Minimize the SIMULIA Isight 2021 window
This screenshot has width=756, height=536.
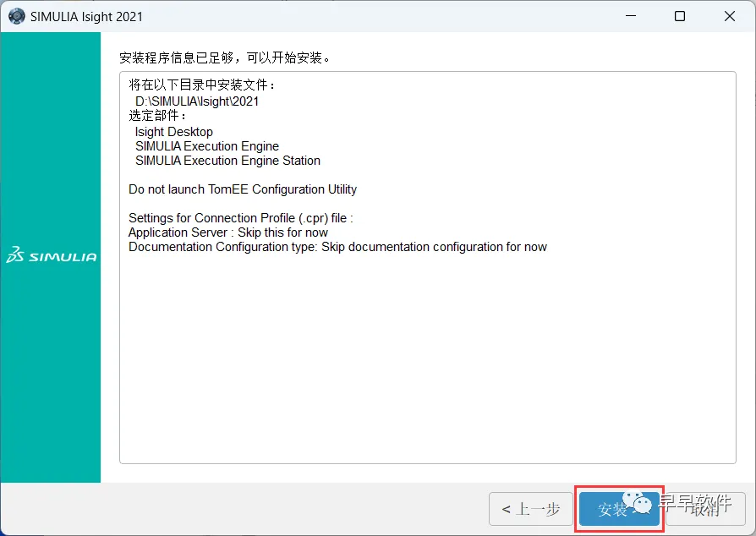click(631, 16)
